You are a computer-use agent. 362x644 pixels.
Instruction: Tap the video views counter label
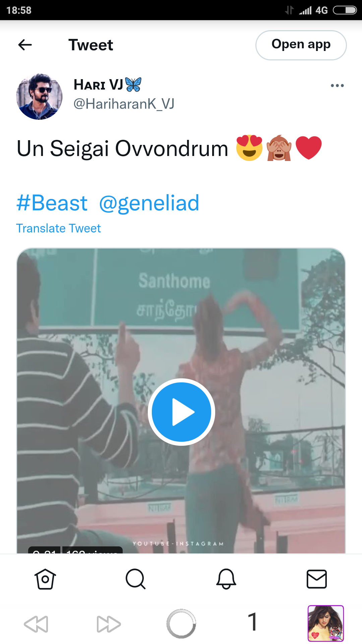pos(92,551)
